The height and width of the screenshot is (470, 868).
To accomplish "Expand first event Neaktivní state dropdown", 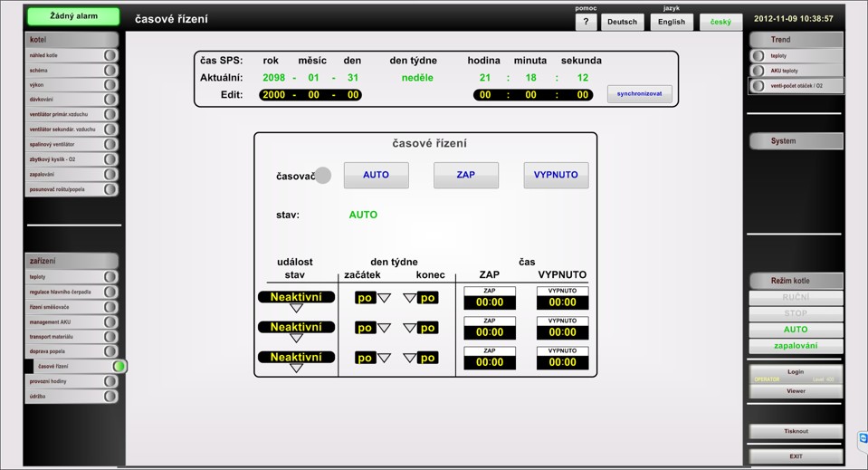I will (x=296, y=308).
